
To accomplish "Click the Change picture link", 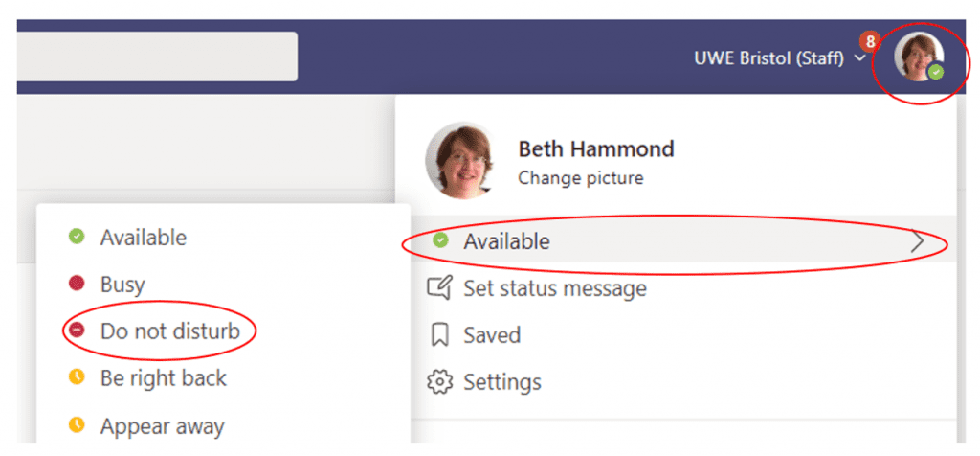I will [581, 178].
